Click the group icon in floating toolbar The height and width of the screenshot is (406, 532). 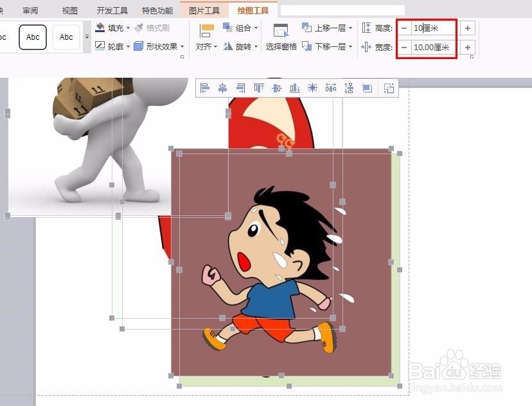pos(389,88)
